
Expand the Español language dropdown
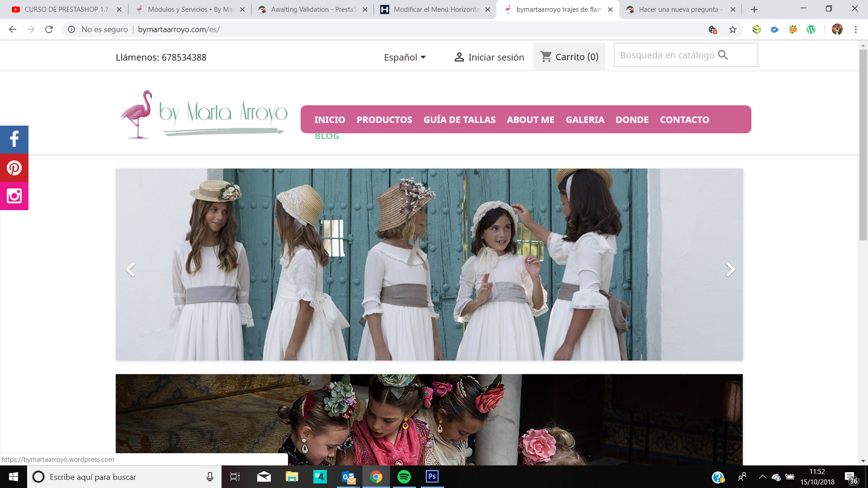point(405,57)
